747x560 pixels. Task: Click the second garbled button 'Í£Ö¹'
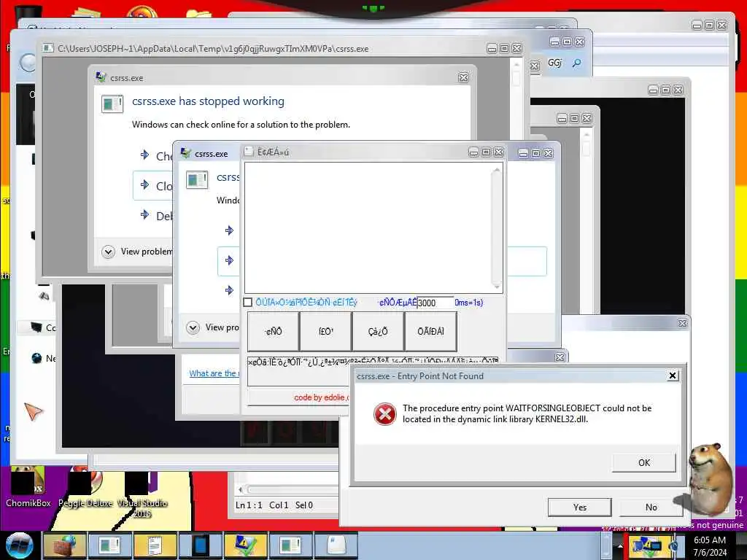pos(326,332)
